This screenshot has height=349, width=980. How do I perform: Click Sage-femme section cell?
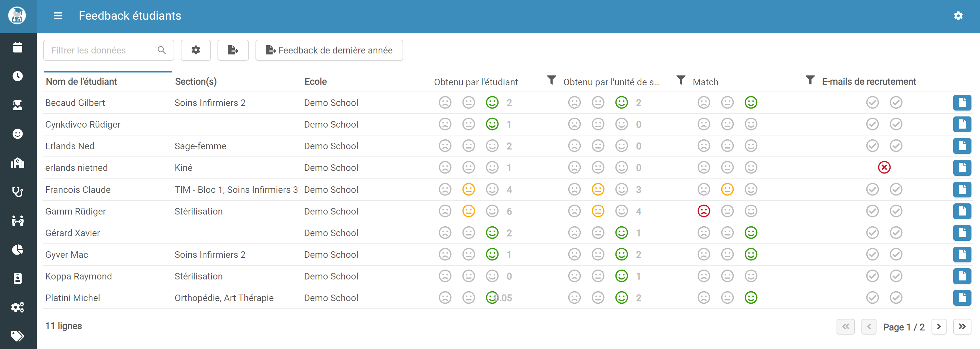tap(200, 146)
